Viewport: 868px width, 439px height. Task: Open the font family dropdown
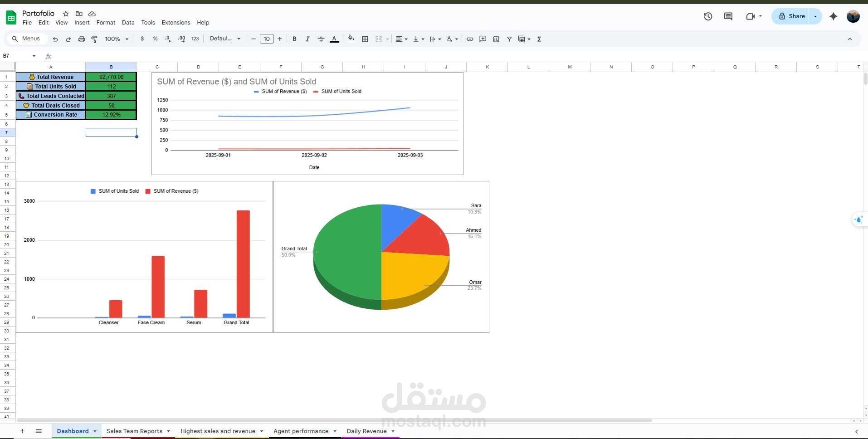point(225,39)
